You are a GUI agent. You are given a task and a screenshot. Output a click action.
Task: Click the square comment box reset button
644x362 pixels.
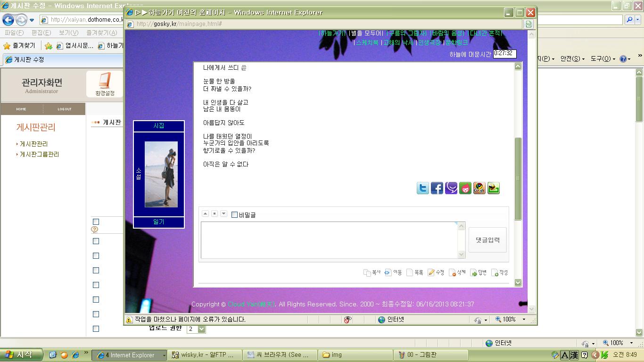point(214,214)
